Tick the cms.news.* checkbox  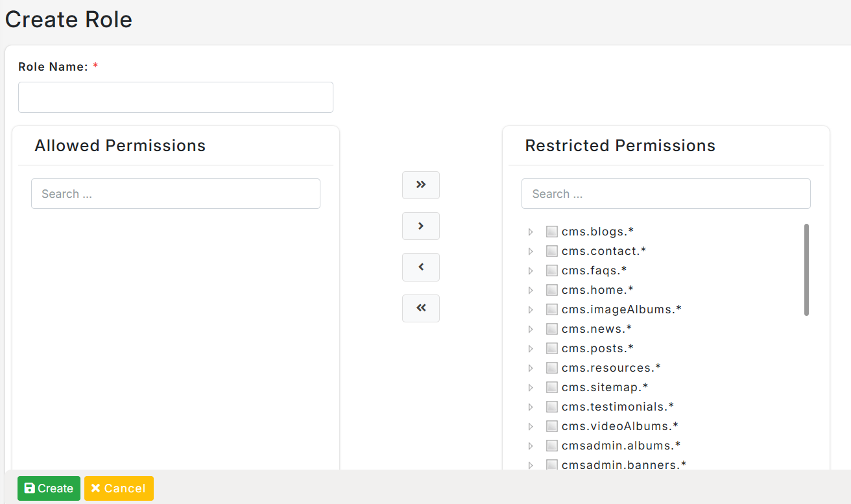pos(552,329)
